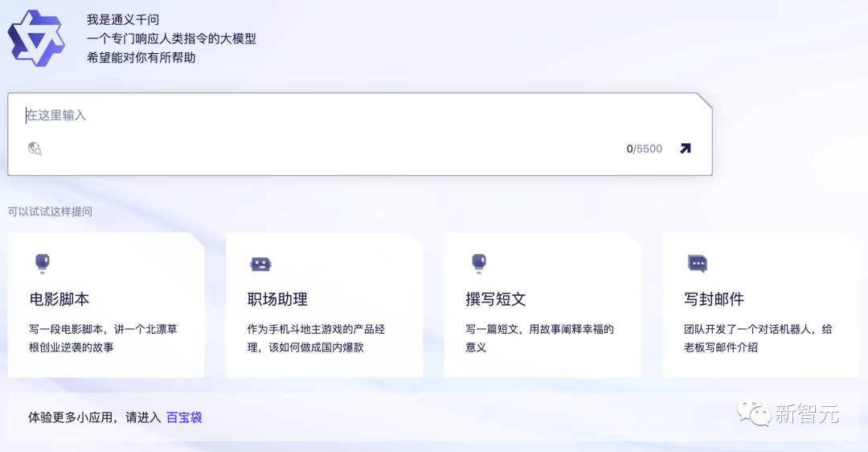
Task: Select the 电影脚本 prompt card title
Action: coord(59,300)
